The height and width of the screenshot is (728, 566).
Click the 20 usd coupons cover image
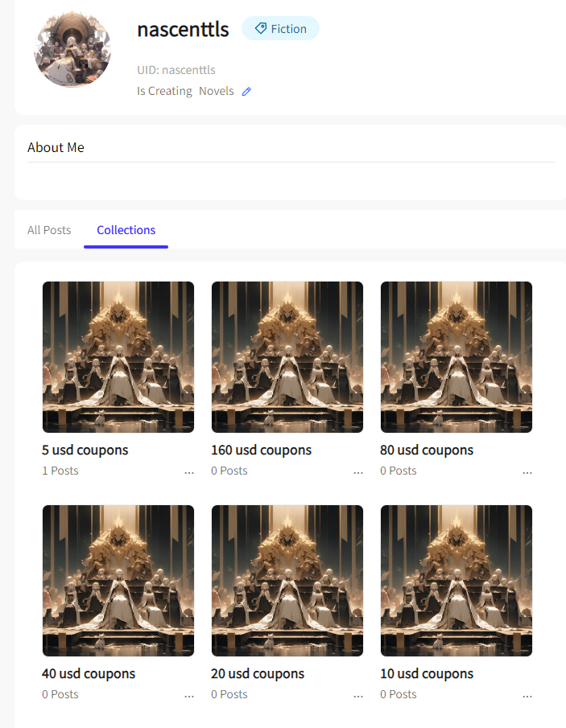287,581
